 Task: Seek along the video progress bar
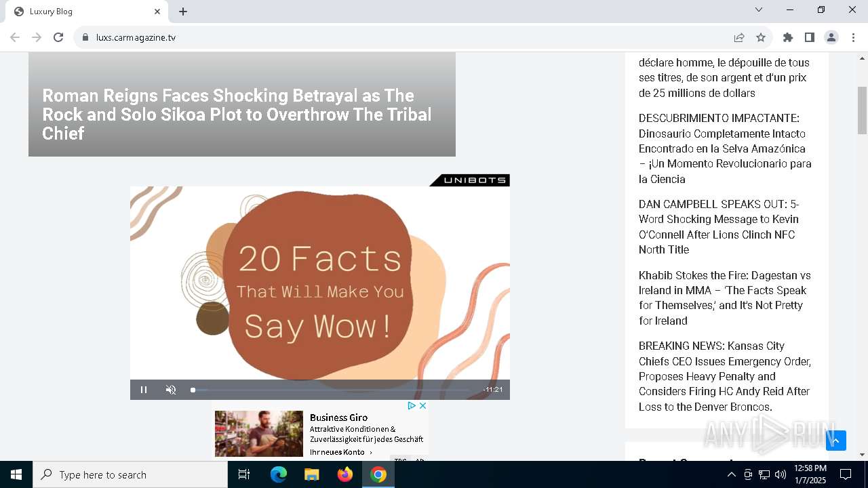coord(331,390)
